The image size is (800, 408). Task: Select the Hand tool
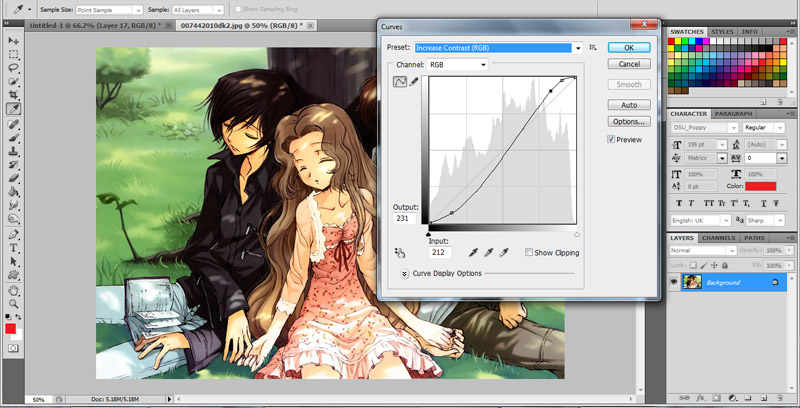coord(13,291)
